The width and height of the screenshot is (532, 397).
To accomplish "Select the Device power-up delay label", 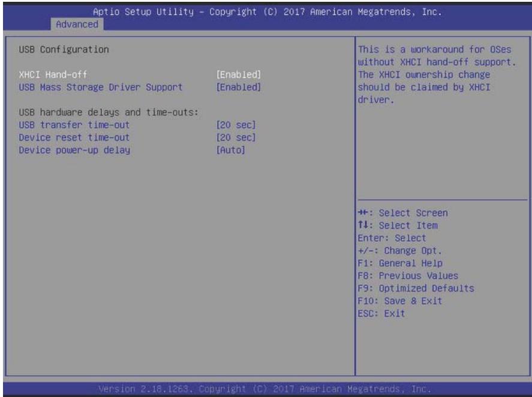I will 74,150.
